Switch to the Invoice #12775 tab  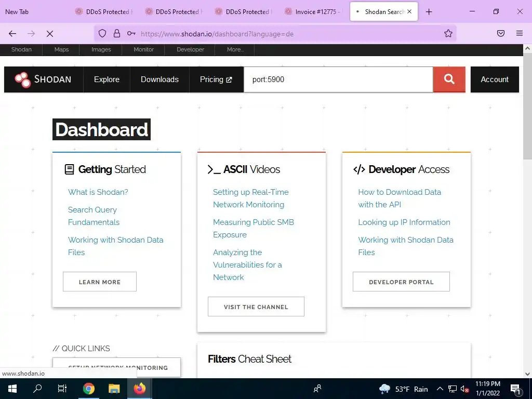click(x=312, y=11)
